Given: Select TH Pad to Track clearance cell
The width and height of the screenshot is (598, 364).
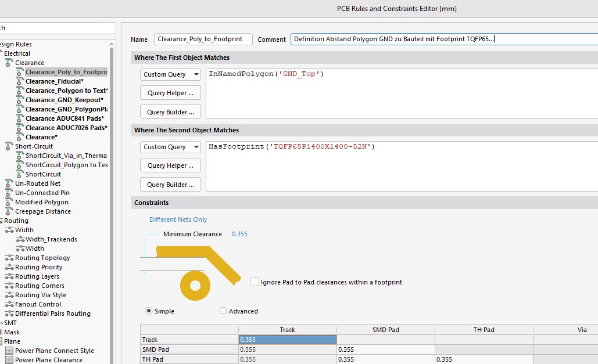Looking at the screenshot, I should coord(288,359).
